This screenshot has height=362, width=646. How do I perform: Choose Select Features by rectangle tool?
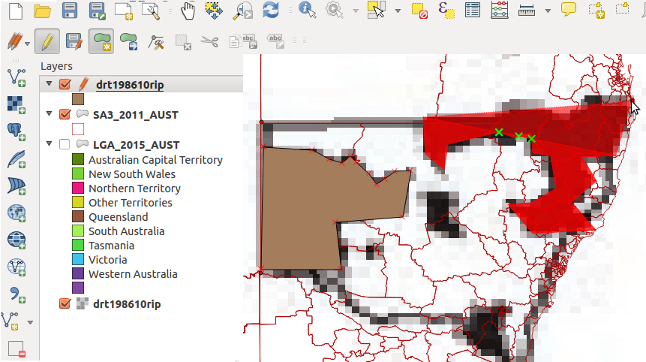click(376, 10)
